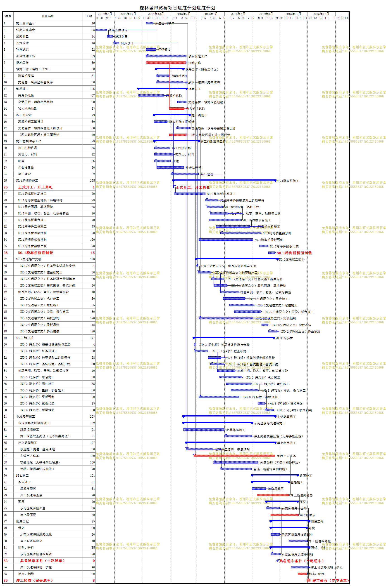Click duration 89 for 征地工作

tap(93, 63)
